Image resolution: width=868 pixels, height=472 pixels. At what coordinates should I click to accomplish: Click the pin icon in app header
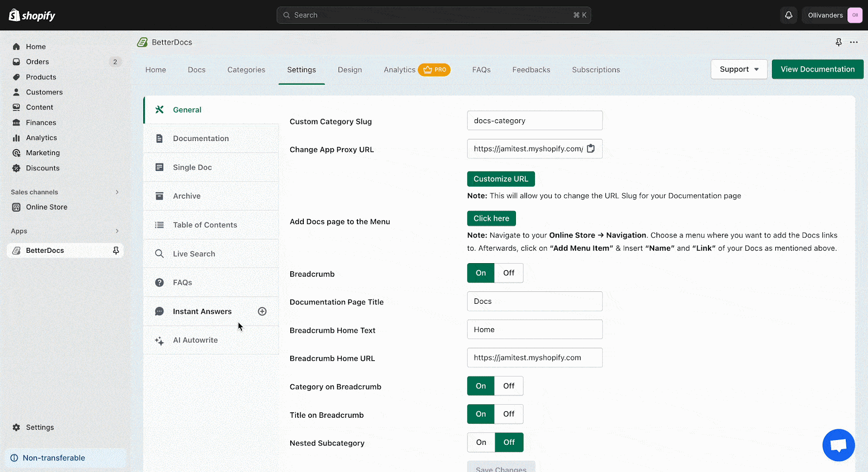839,42
